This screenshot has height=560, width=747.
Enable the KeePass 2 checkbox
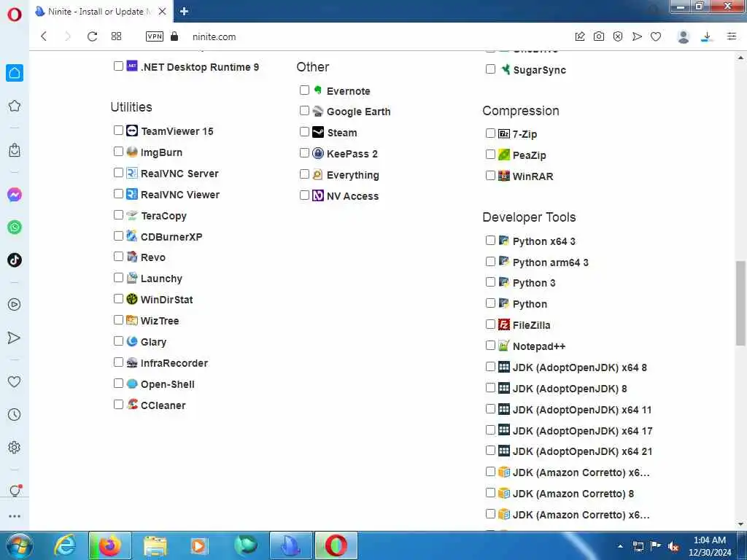click(304, 152)
